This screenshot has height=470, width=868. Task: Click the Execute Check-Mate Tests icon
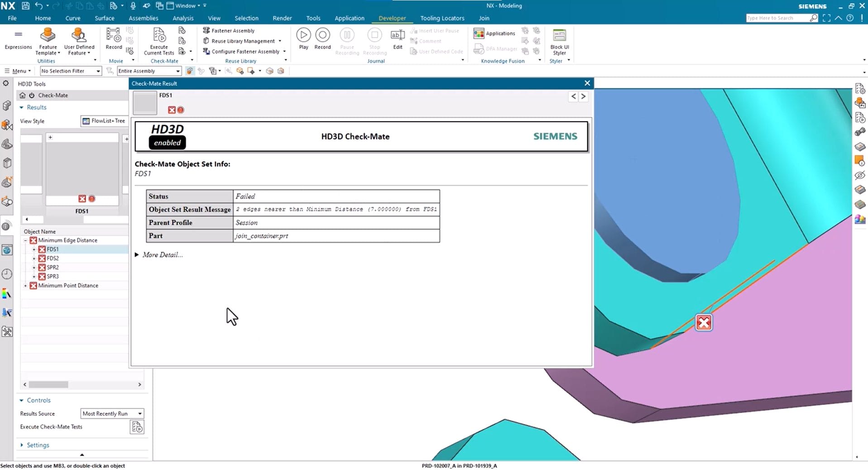pos(137,427)
